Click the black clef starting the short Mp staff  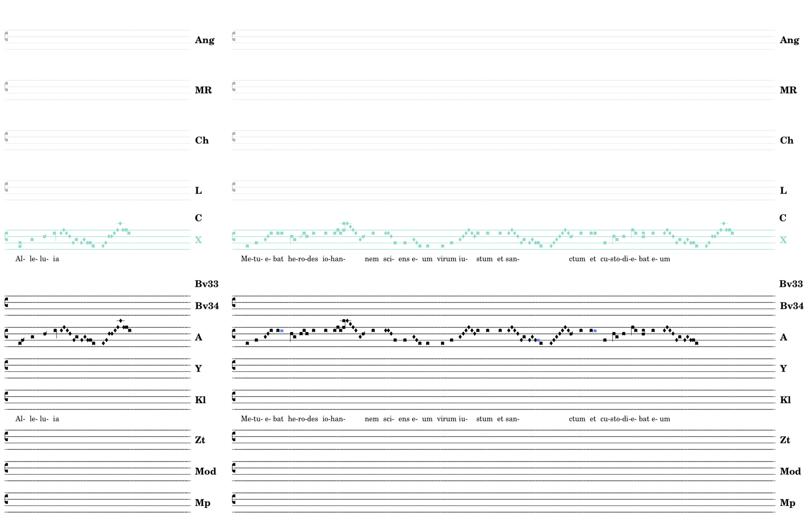(6, 499)
